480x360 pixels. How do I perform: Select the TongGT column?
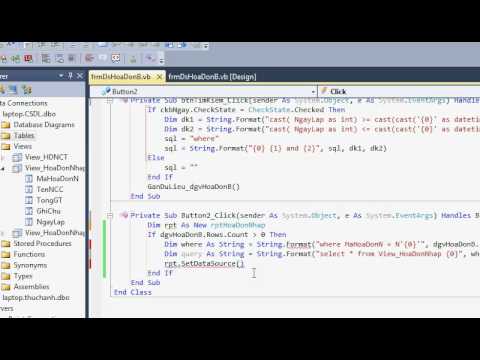pyautogui.click(x=49, y=200)
